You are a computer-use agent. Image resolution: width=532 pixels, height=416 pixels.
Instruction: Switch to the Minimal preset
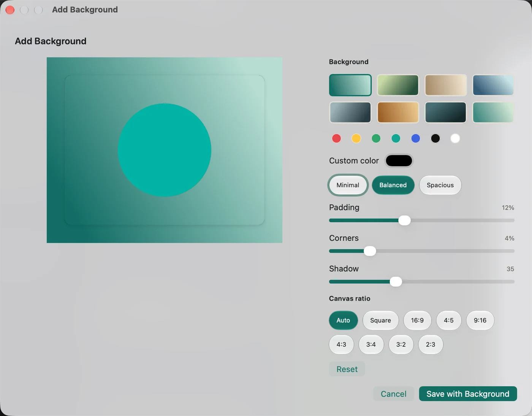coord(348,185)
